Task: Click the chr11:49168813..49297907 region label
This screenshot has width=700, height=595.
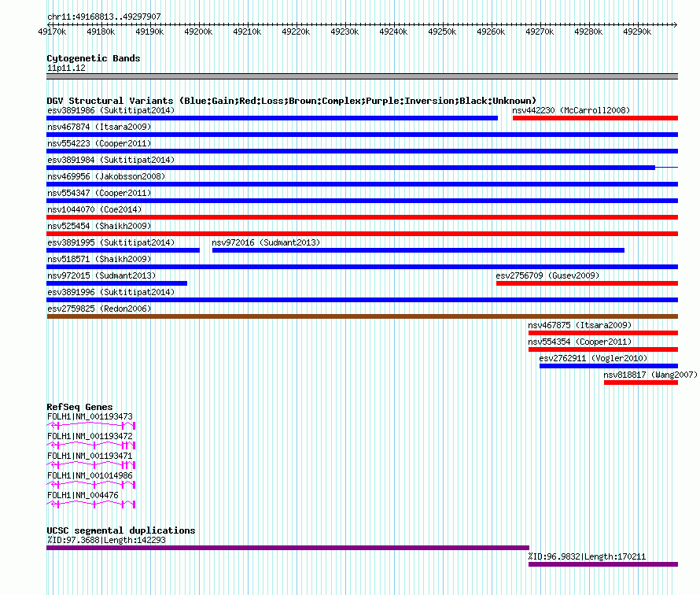Action: (x=104, y=17)
